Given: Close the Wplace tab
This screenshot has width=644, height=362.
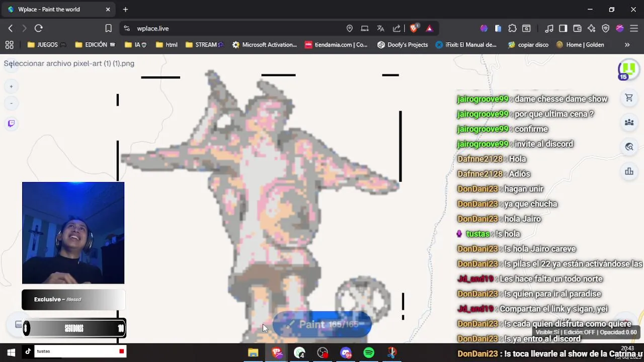Looking at the screenshot, I should point(108,10).
